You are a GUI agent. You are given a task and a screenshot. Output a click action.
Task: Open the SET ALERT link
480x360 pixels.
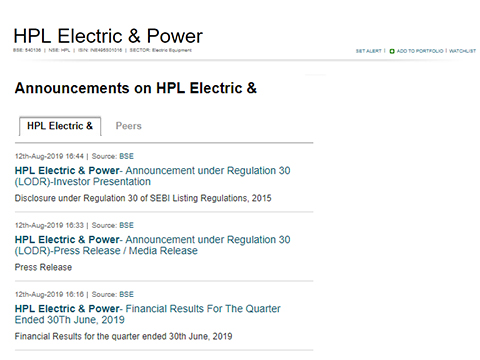368,51
